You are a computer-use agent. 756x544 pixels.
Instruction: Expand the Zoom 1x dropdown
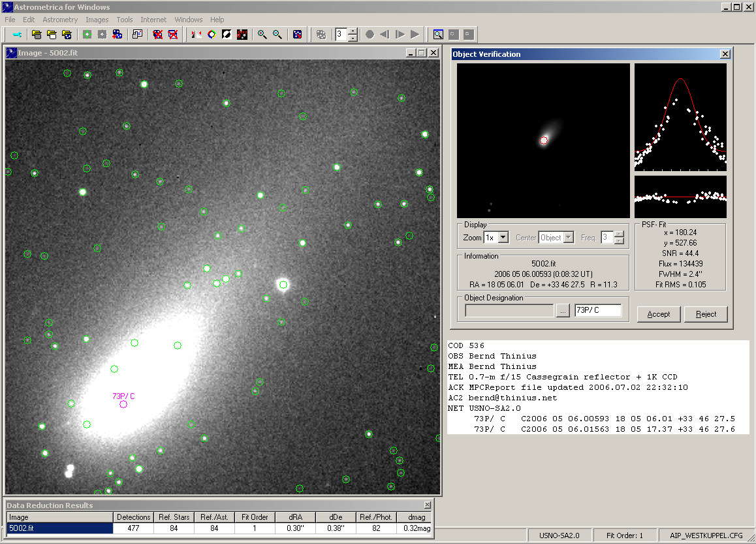pos(503,238)
